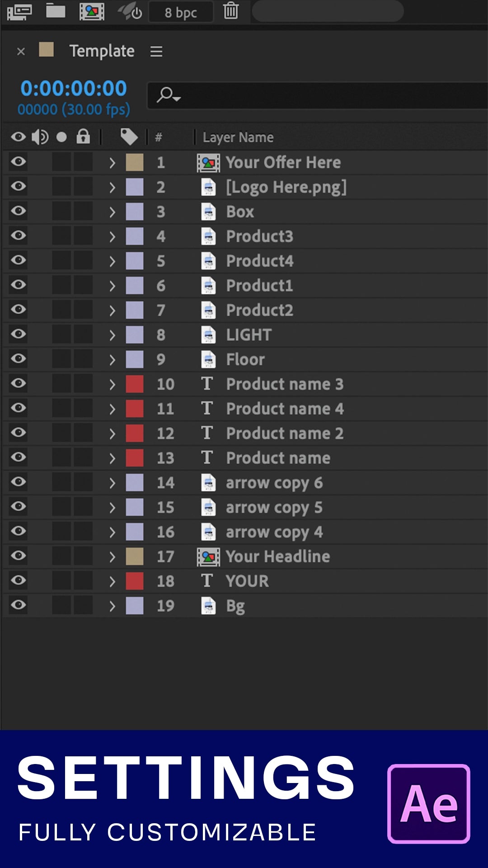The image size is (488, 868).
Task: Click the composition icon of Your Headline
Action: [208, 557]
